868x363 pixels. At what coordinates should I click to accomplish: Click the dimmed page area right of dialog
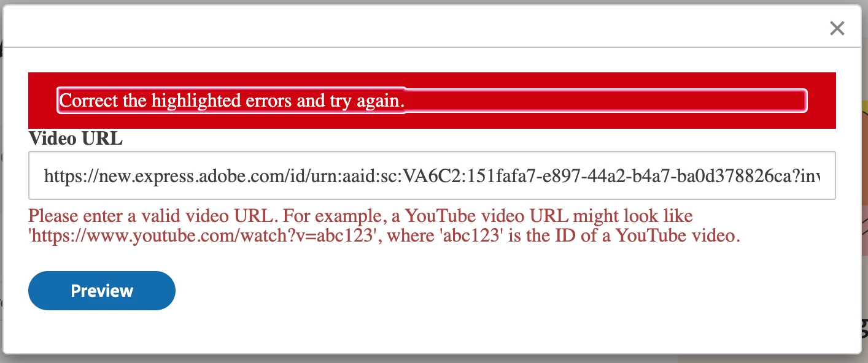pyautogui.click(x=865, y=184)
